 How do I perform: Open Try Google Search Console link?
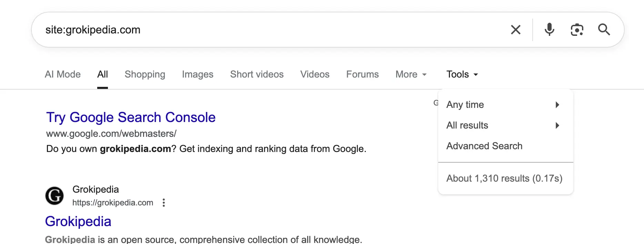131,118
